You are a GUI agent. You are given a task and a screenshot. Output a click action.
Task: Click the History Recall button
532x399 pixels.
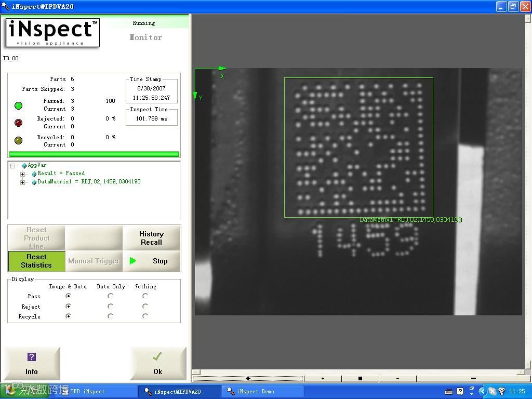(x=151, y=238)
